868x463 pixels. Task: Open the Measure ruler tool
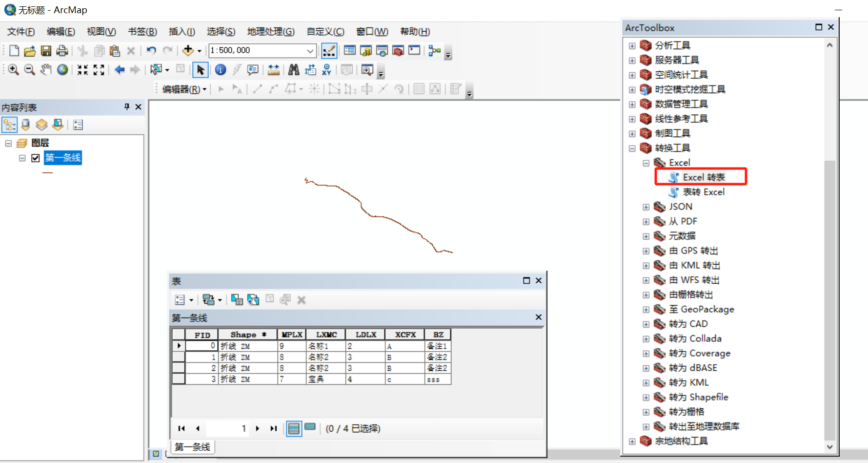click(274, 70)
